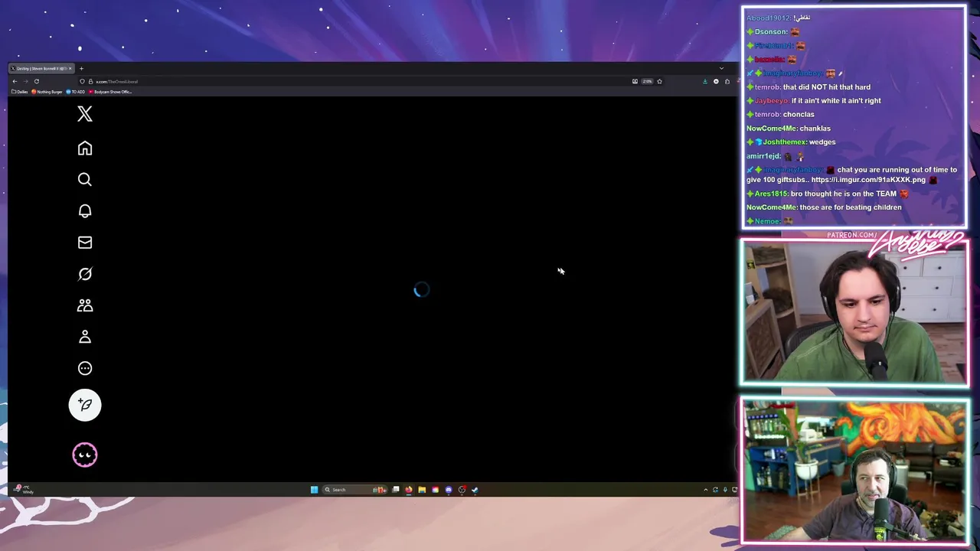This screenshot has height=551, width=980.
Task: Click the browser Forward arrow
Action: (x=25, y=81)
